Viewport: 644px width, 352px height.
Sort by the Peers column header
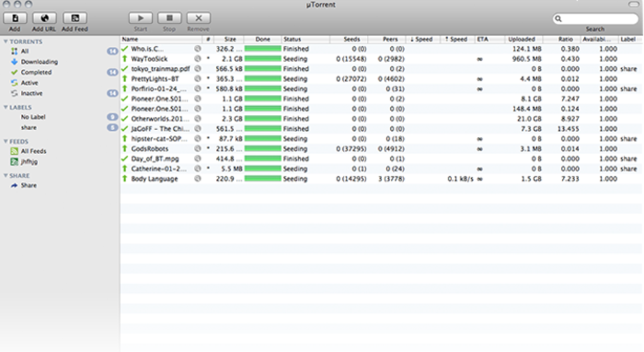click(387, 39)
